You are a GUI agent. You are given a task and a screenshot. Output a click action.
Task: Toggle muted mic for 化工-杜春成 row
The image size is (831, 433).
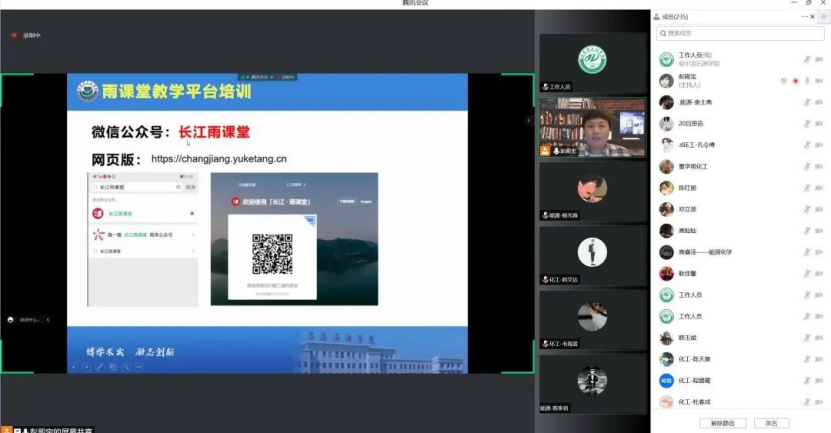(x=807, y=402)
